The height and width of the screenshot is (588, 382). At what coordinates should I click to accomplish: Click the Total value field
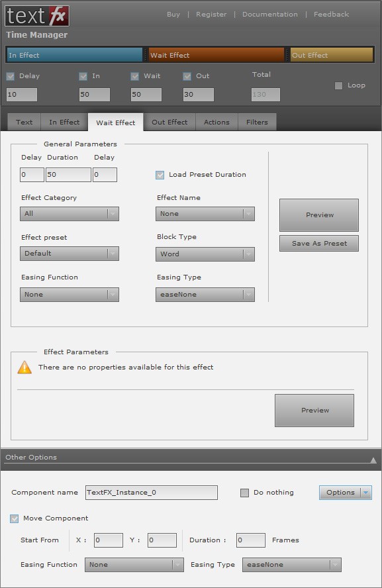click(x=265, y=95)
